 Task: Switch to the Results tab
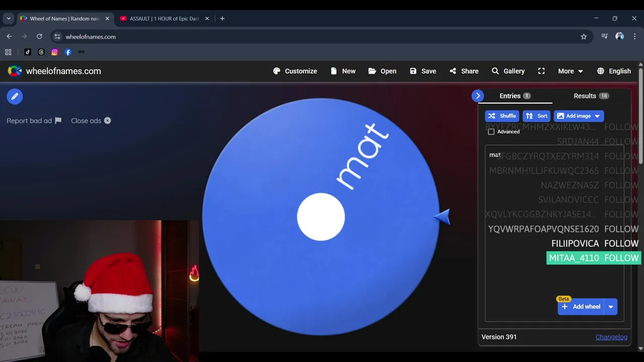point(591,96)
